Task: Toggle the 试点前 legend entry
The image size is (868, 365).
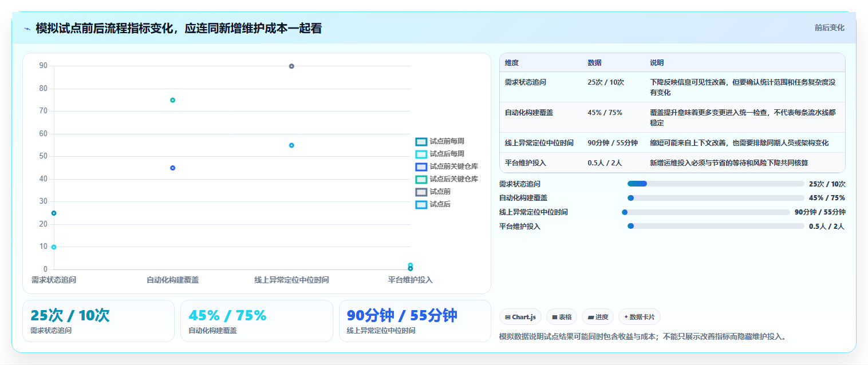Action: [433, 192]
